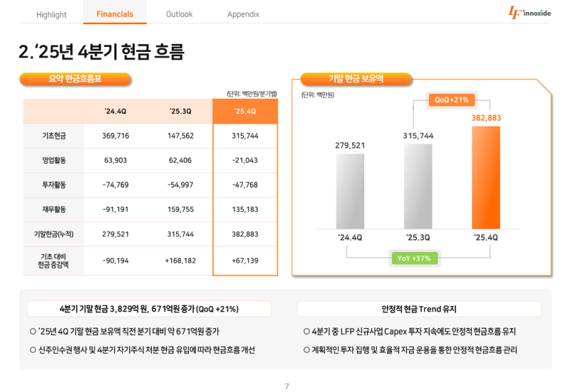The width and height of the screenshot is (568, 392).
Task: Select the QoQ +21% label in the chart
Action: click(x=452, y=99)
